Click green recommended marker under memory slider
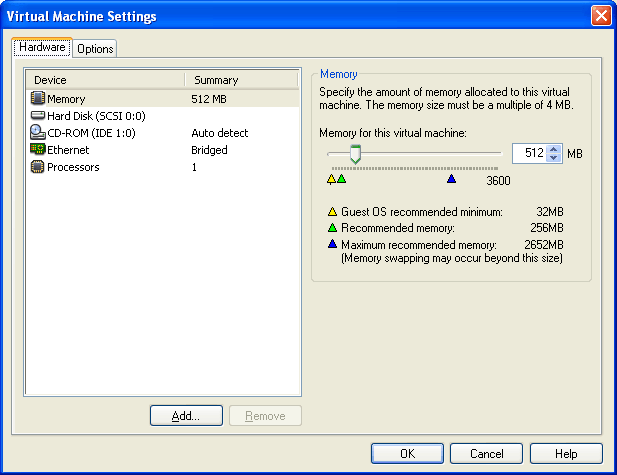The height and width of the screenshot is (475, 617). [x=341, y=179]
